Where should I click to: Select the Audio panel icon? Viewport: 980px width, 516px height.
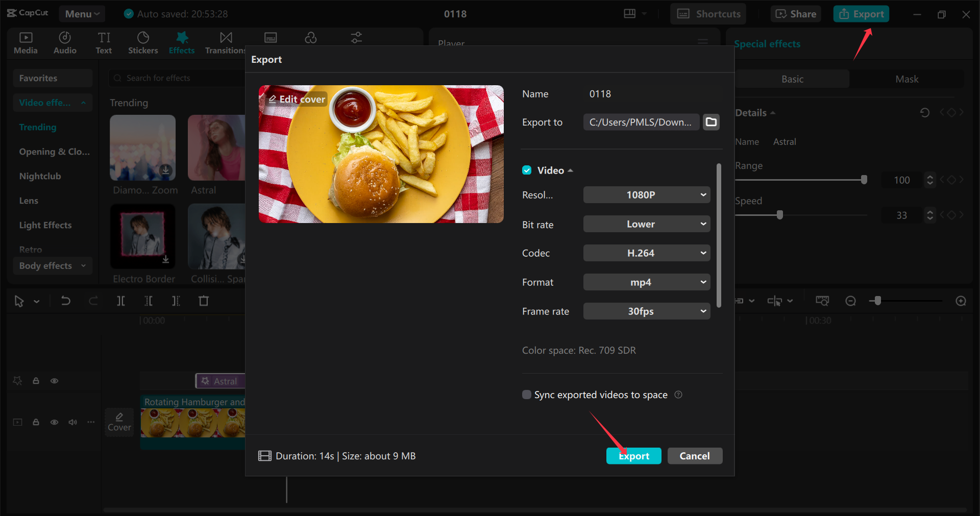tap(64, 42)
